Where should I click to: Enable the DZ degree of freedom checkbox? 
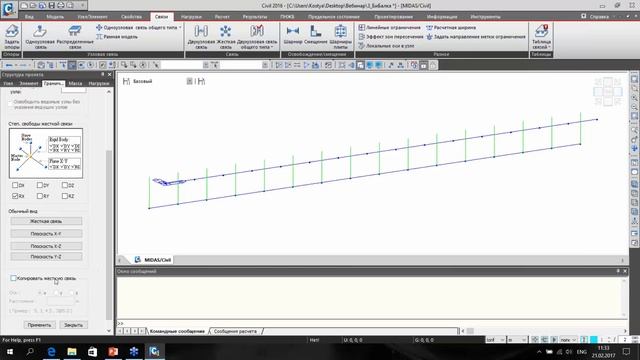(65, 185)
